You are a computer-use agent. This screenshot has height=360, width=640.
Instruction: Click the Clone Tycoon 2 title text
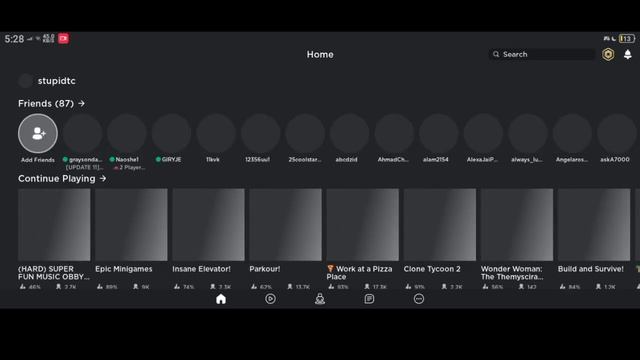[432, 269]
